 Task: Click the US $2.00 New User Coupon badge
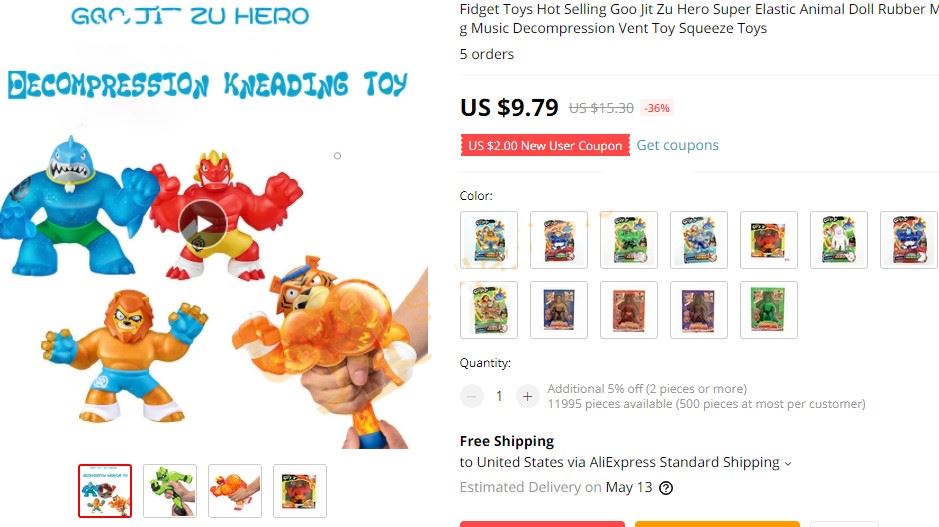545,146
